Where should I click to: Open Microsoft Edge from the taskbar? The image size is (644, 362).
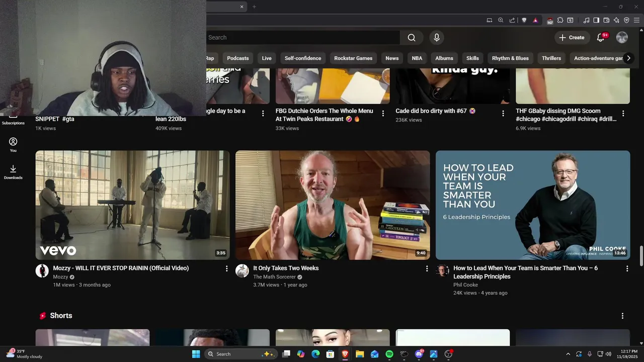[315, 354]
